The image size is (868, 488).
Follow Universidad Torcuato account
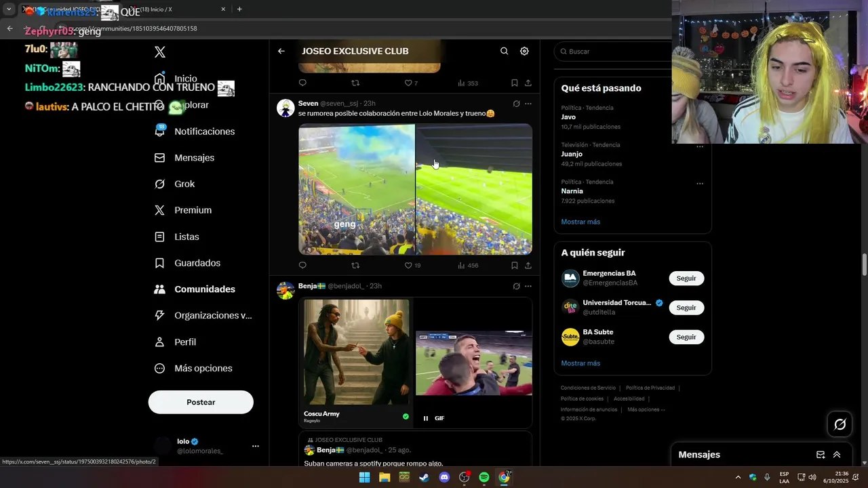686,308
